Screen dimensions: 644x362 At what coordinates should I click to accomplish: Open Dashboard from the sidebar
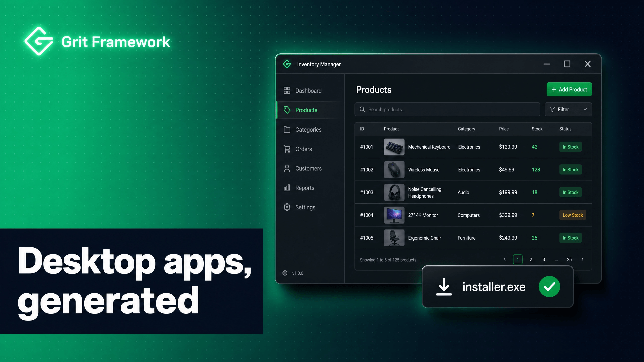coord(310,90)
